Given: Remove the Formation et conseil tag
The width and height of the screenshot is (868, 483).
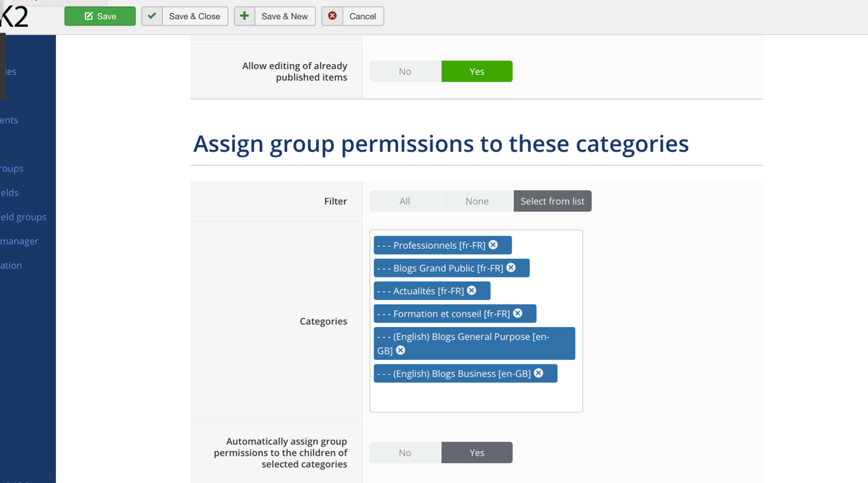Looking at the screenshot, I should 518,313.
